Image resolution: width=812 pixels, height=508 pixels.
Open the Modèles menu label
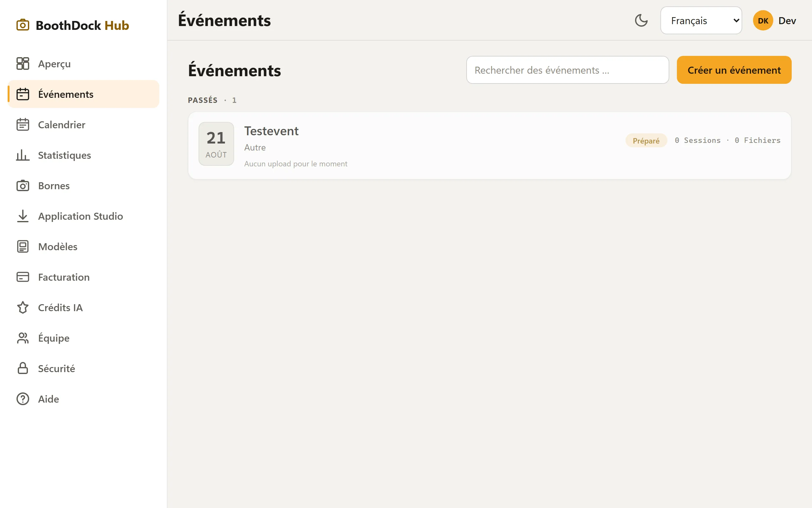[58, 247]
